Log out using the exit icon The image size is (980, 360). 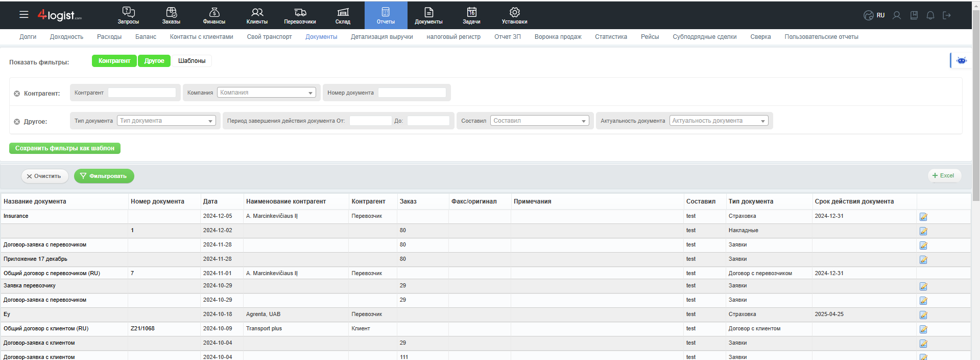[x=947, y=15]
